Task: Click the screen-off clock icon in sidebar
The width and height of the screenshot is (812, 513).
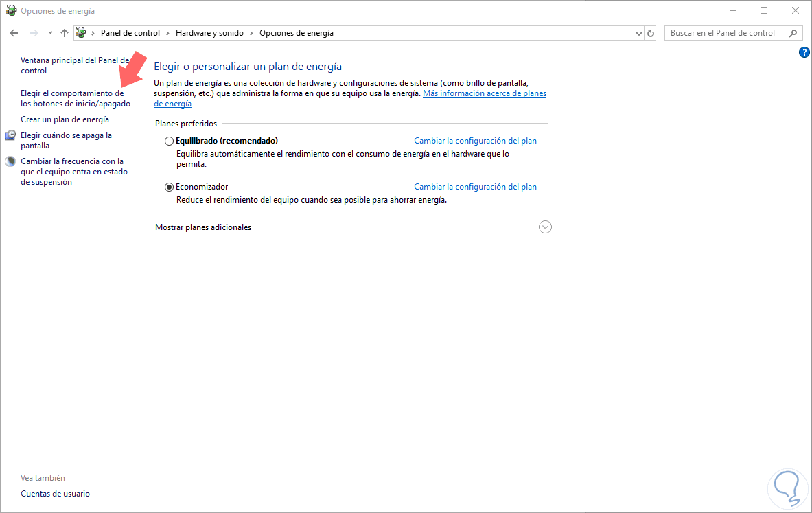Action: [10, 135]
